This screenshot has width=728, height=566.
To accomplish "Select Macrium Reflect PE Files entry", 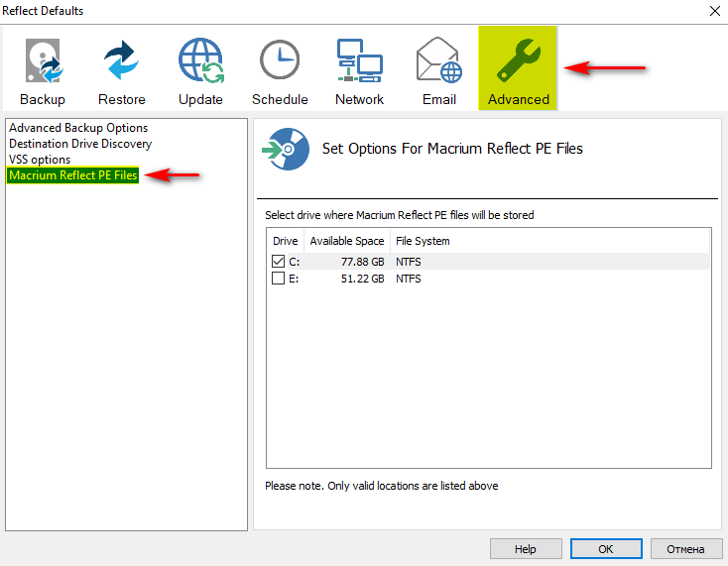I will (72, 175).
